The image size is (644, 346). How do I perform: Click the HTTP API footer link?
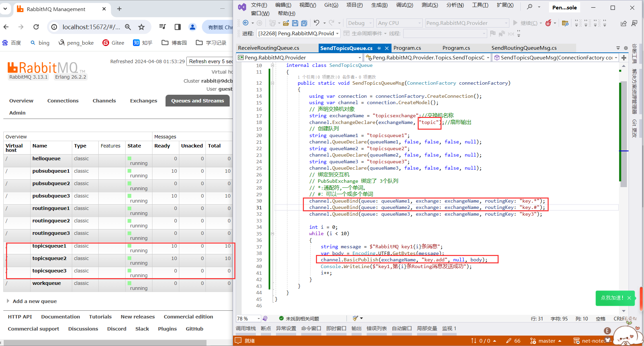click(x=20, y=317)
